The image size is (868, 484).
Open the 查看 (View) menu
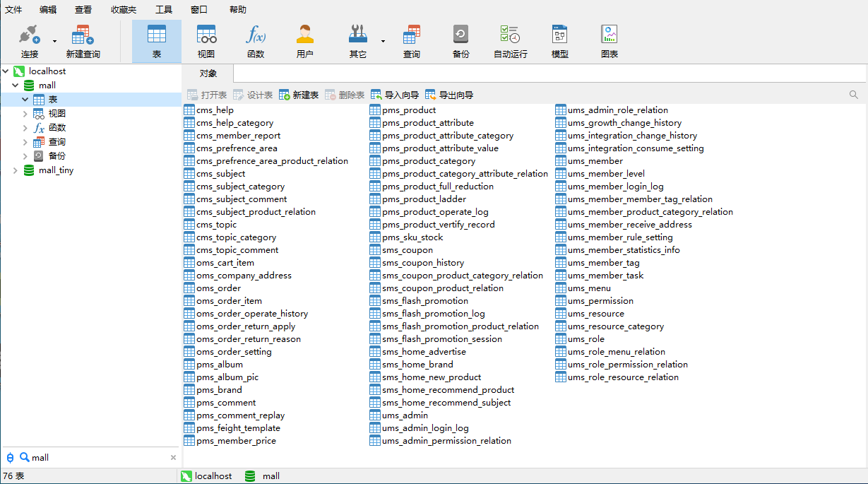pos(83,10)
